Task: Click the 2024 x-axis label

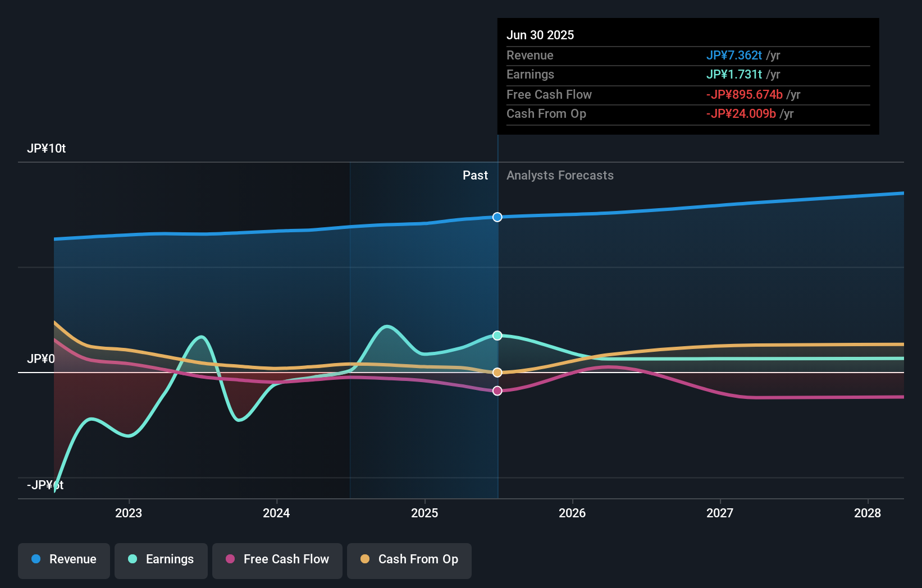Action: click(276, 513)
